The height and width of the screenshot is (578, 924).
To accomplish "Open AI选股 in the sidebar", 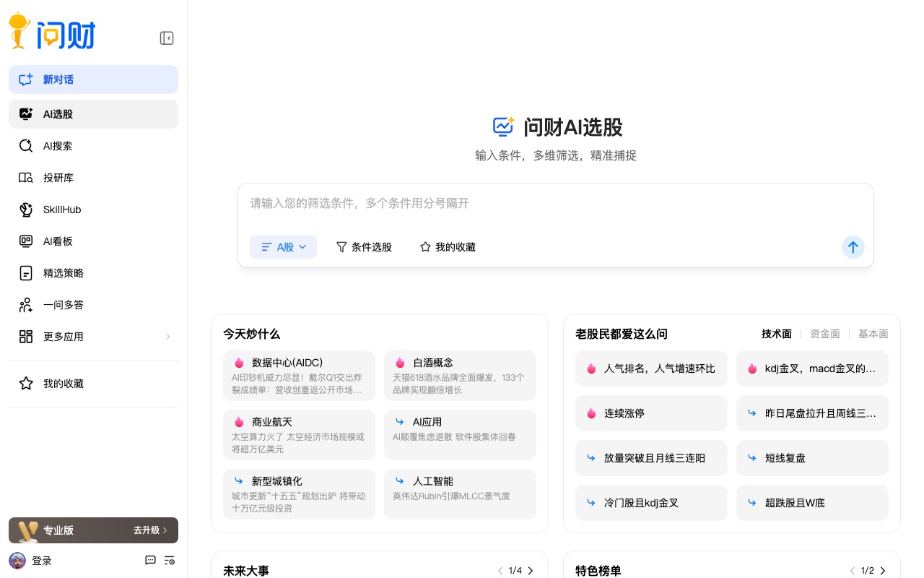I will [93, 114].
